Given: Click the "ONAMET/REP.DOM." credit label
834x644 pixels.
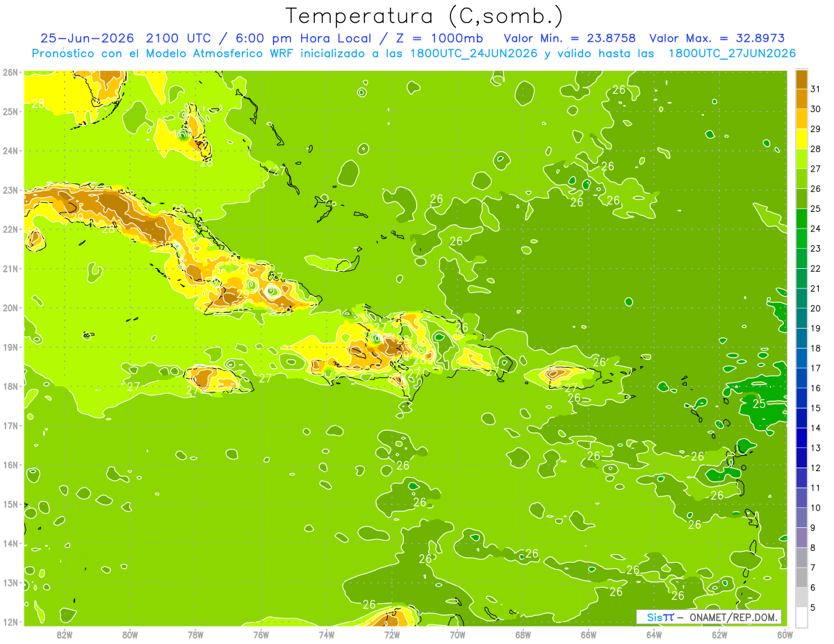Looking at the screenshot, I should (x=732, y=617).
